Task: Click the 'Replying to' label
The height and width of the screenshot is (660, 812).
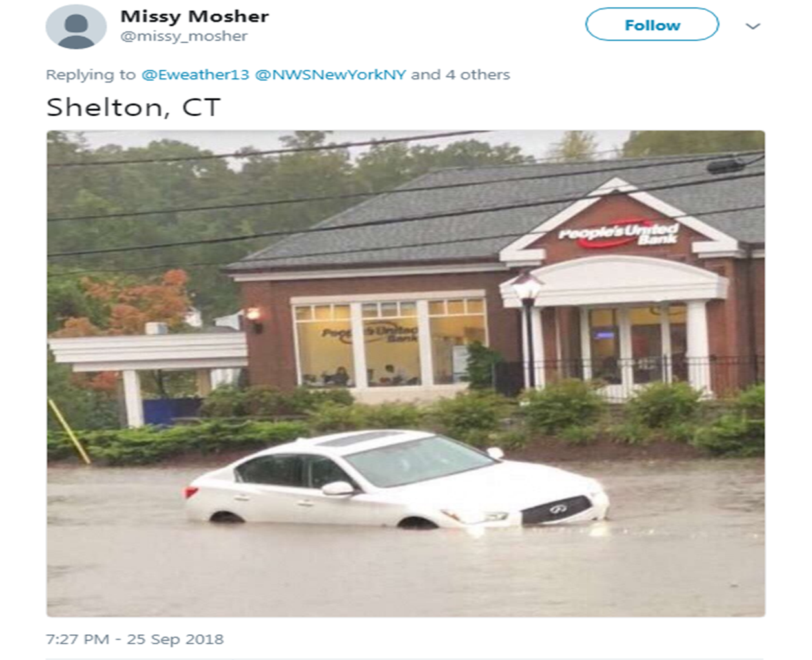Action: (90, 75)
